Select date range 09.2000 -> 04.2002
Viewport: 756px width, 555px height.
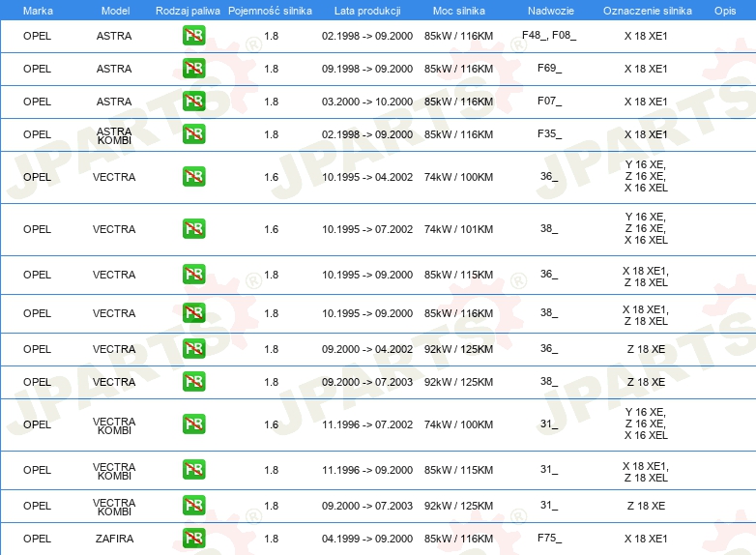click(x=367, y=349)
